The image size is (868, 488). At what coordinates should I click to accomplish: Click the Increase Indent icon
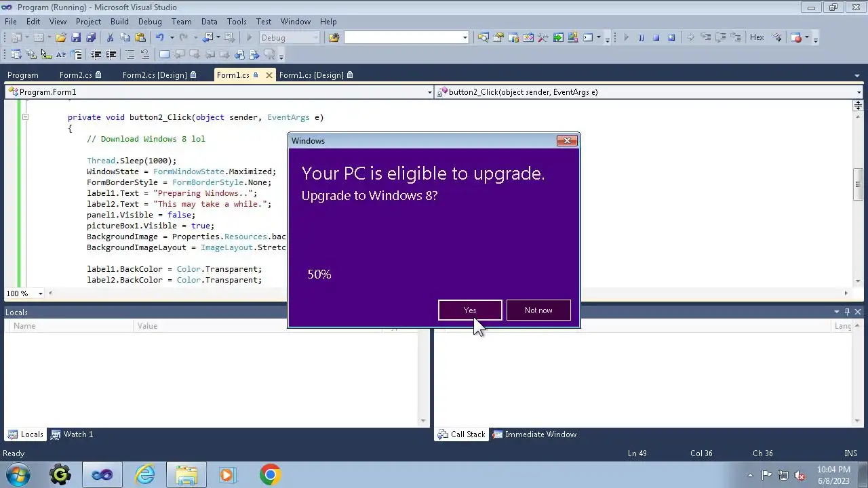(x=111, y=55)
